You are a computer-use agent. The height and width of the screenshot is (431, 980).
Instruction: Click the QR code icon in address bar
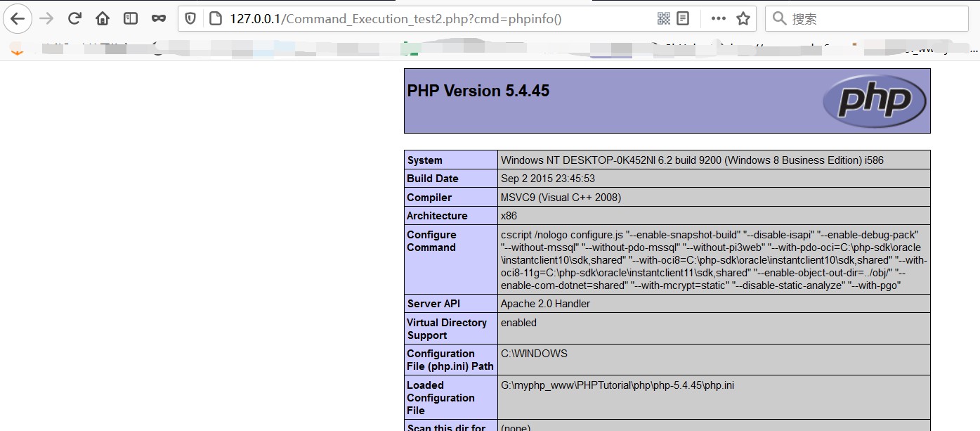point(664,19)
